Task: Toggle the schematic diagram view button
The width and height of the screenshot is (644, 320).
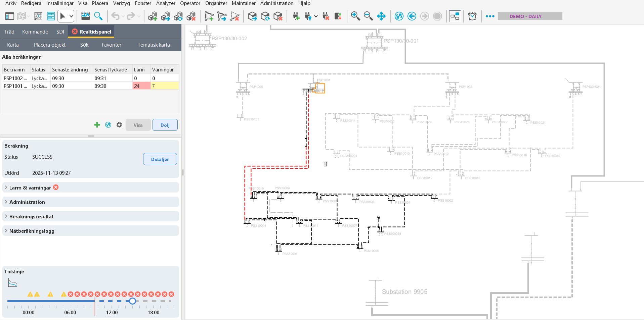Action: (x=455, y=16)
